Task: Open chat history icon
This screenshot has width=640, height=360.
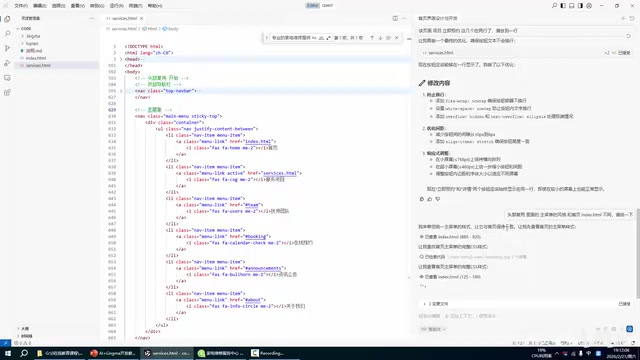Action: tap(632, 18)
